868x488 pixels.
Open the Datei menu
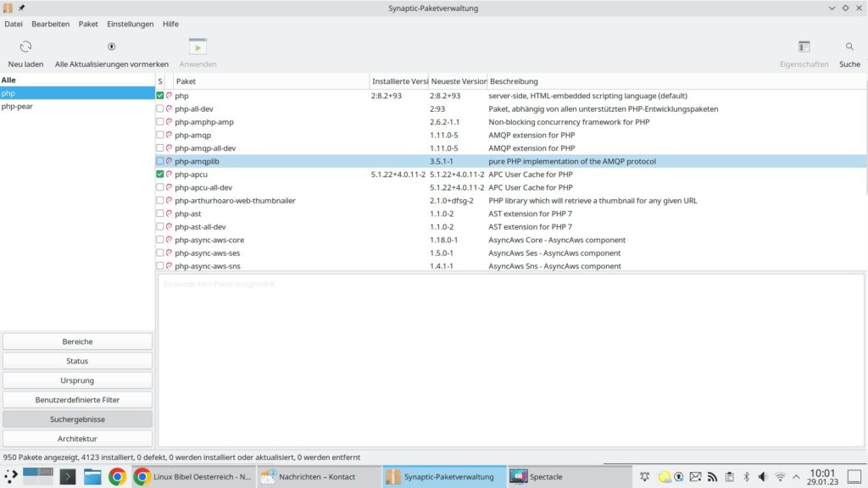point(14,24)
